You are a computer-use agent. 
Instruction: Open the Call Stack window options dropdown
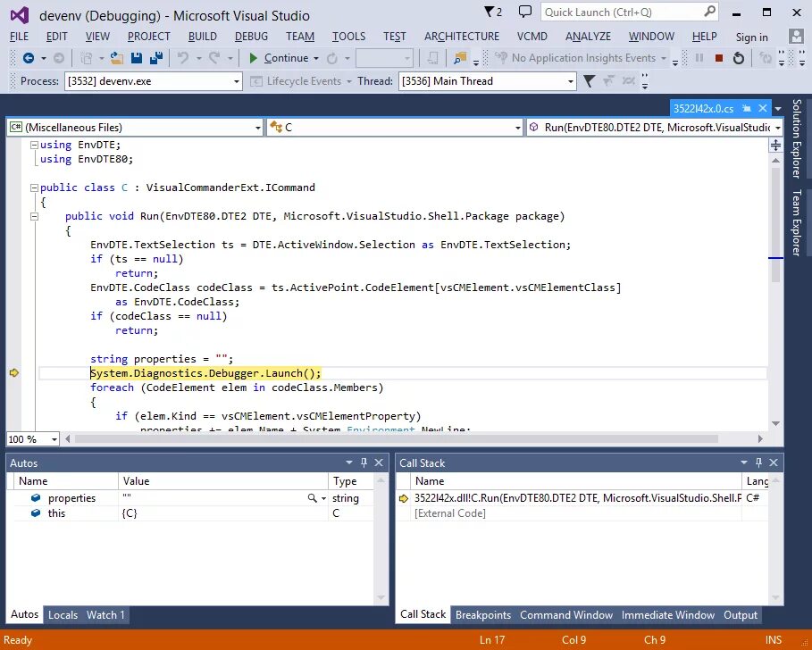(x=744, y=462)
